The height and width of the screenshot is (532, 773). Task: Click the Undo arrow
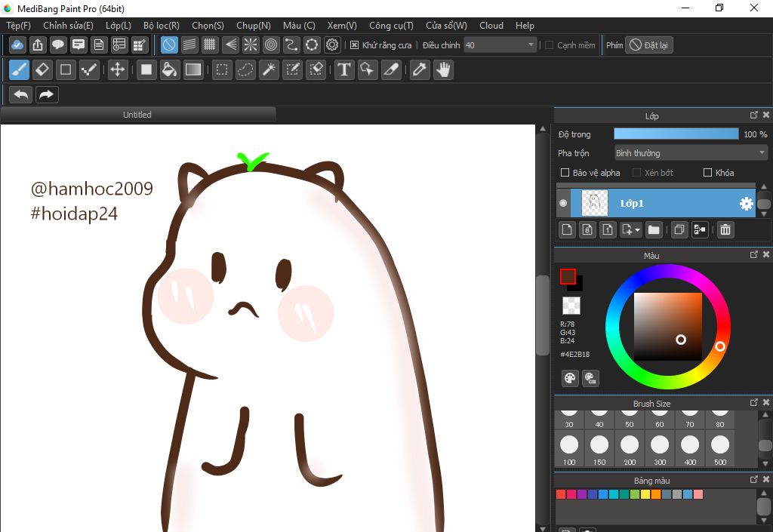pyautogui.click(x=20, y=94)
